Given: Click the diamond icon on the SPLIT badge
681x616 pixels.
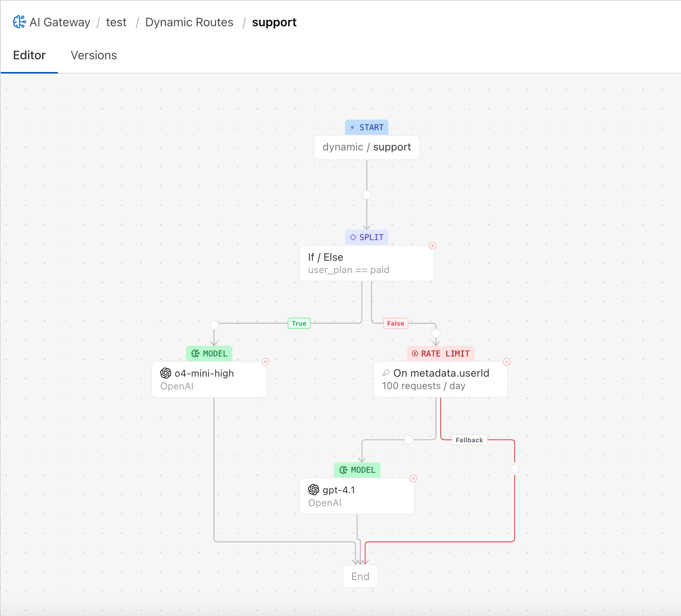Looking at the screenshot, I should (x=353, y=237).
